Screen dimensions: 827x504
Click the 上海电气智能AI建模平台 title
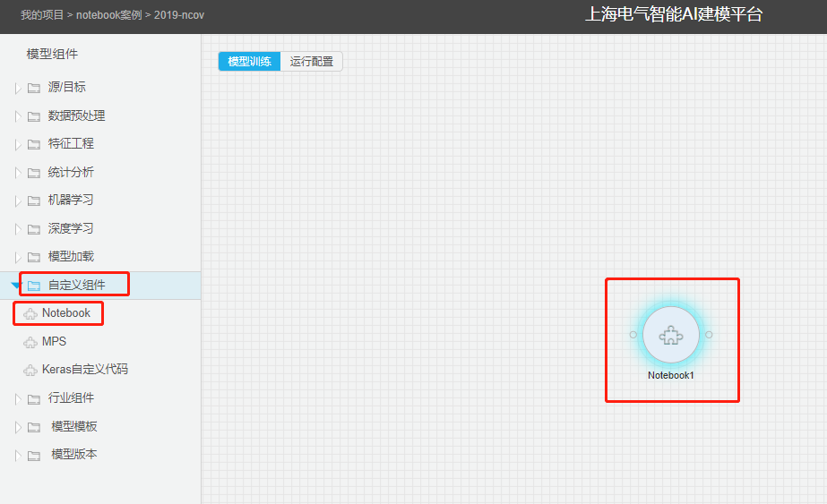click(674, 14)
